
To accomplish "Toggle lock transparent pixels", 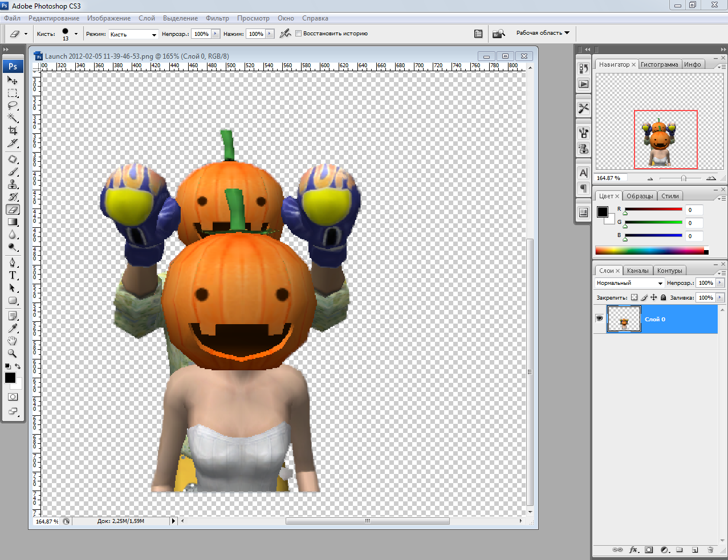I will click(x=634, y=297).
